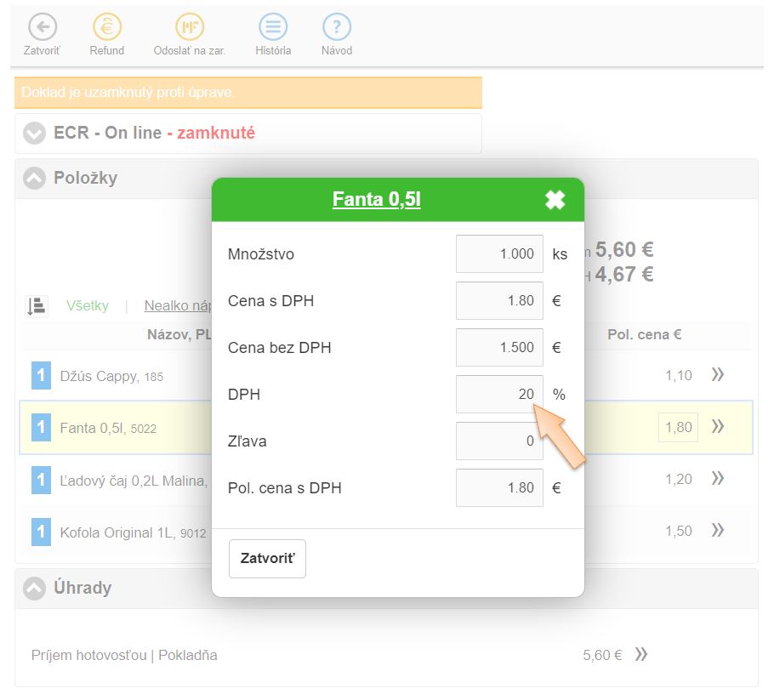Open details arrow for Džús Cappy
Screen dimensions: 774x700
(x=718, y=374)
